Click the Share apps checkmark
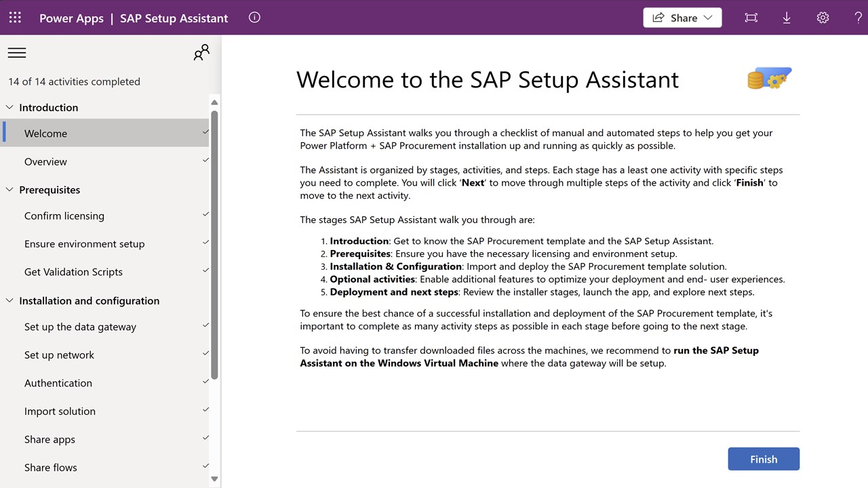Viewport: 868px width, 488px height. click(205, 438)
